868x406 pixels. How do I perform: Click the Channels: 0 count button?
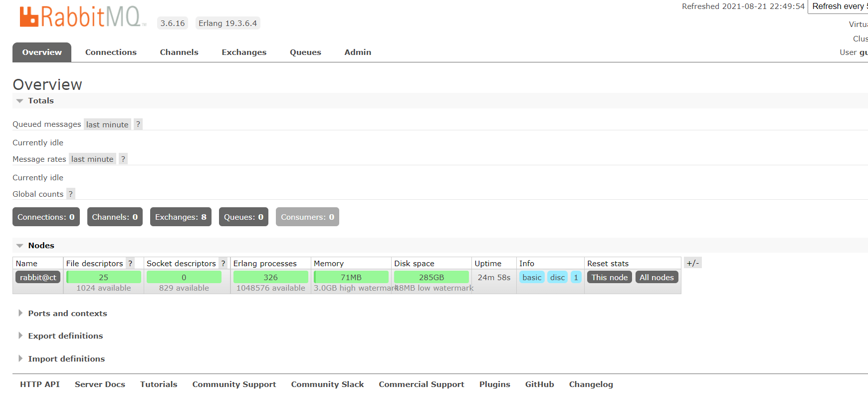115,217
